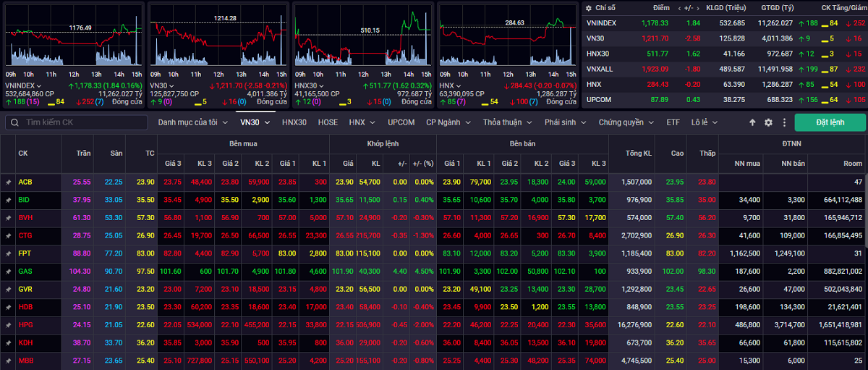Open the CP Ngành dropdown
868x370 pixels.
(447, 122)
